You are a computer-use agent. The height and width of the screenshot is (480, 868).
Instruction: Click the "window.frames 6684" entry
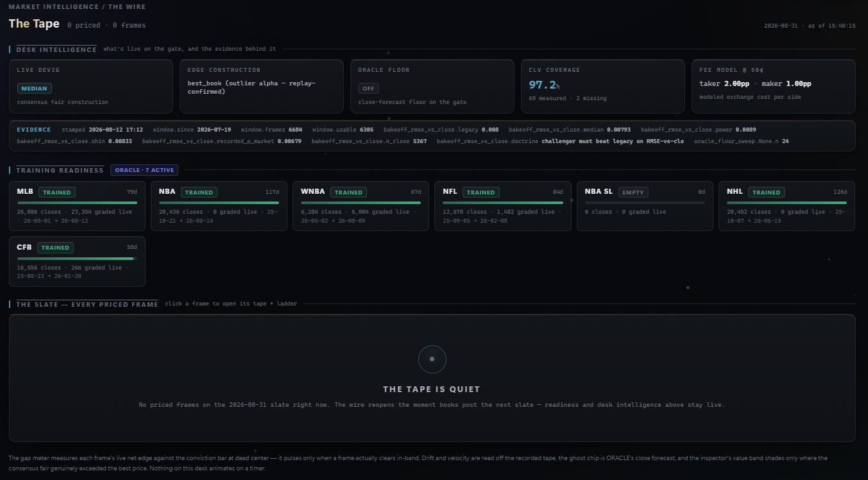(x=271, y=130)
